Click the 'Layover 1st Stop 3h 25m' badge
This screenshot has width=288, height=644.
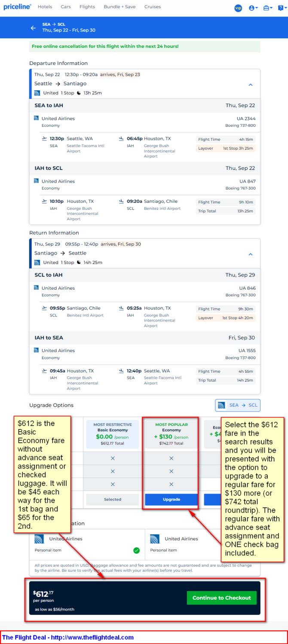226,148
